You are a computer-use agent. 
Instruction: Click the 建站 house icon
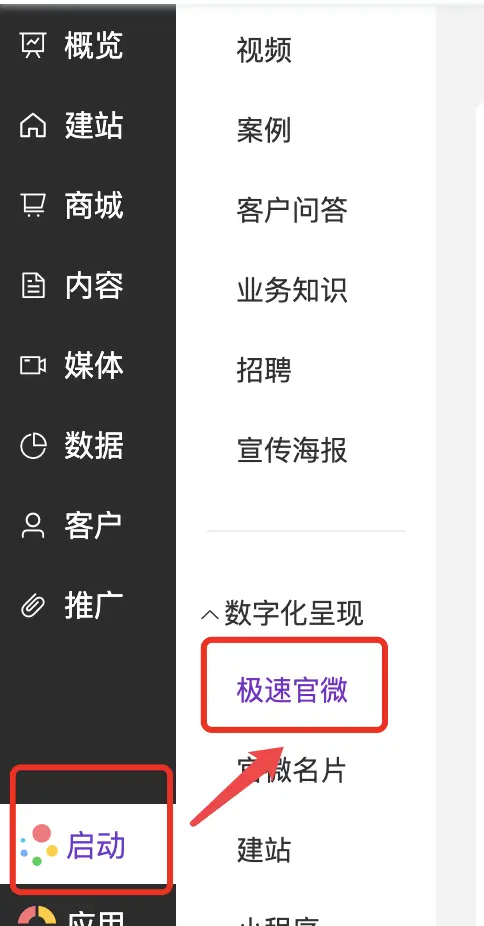[33, 126]
